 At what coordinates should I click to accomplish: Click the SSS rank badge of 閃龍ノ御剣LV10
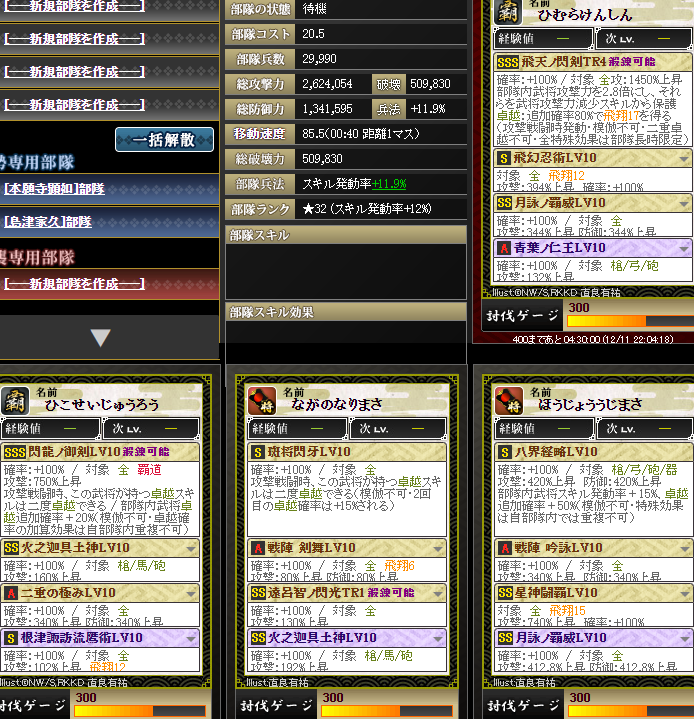15,453
